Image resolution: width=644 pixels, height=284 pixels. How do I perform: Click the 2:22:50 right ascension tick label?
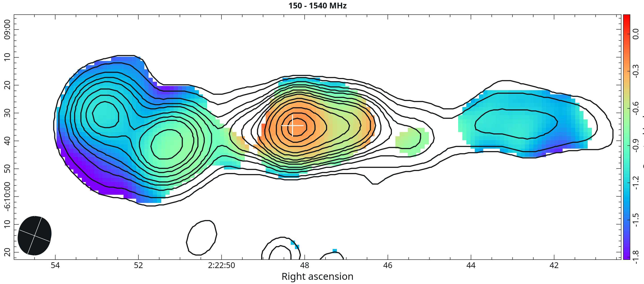click(222, 265)
